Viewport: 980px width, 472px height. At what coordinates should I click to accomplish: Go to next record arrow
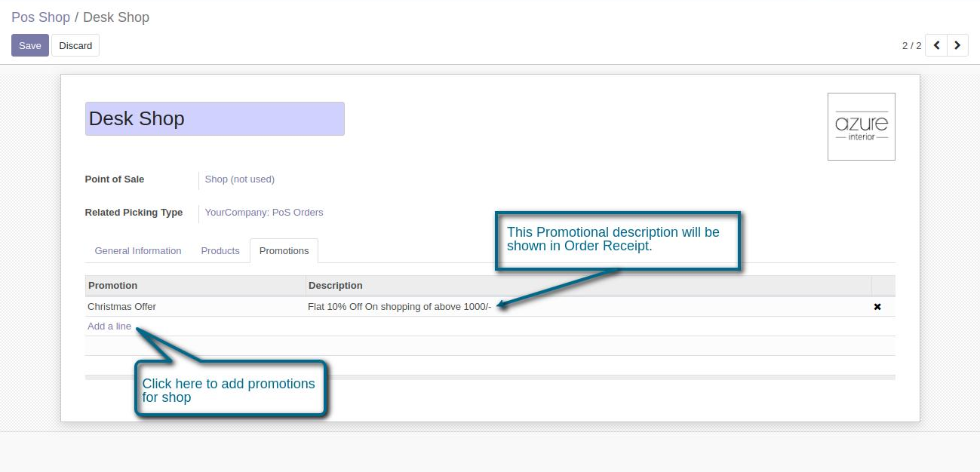pyautogui.click(x=957, y=45)
